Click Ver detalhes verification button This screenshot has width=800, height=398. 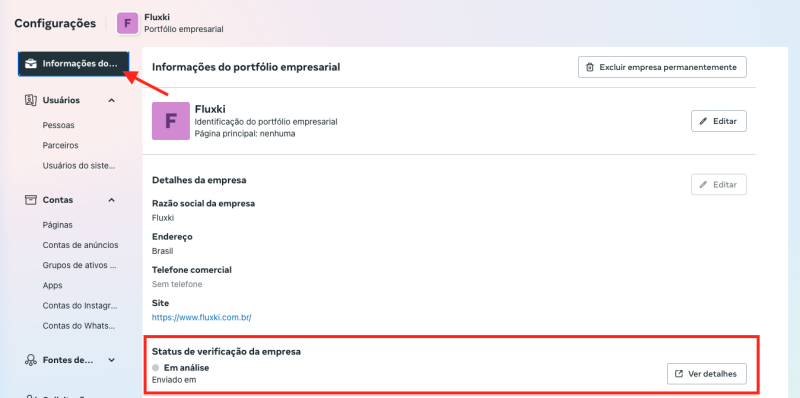tap(707, 374)
